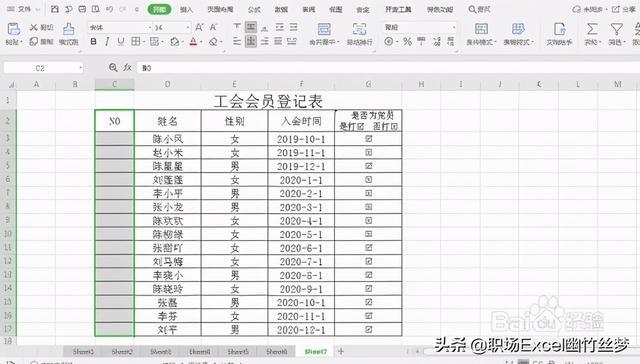Click the Undo arrow icon
The height and width of the screenshot is (364, 640).
click(x=109, y=9)
